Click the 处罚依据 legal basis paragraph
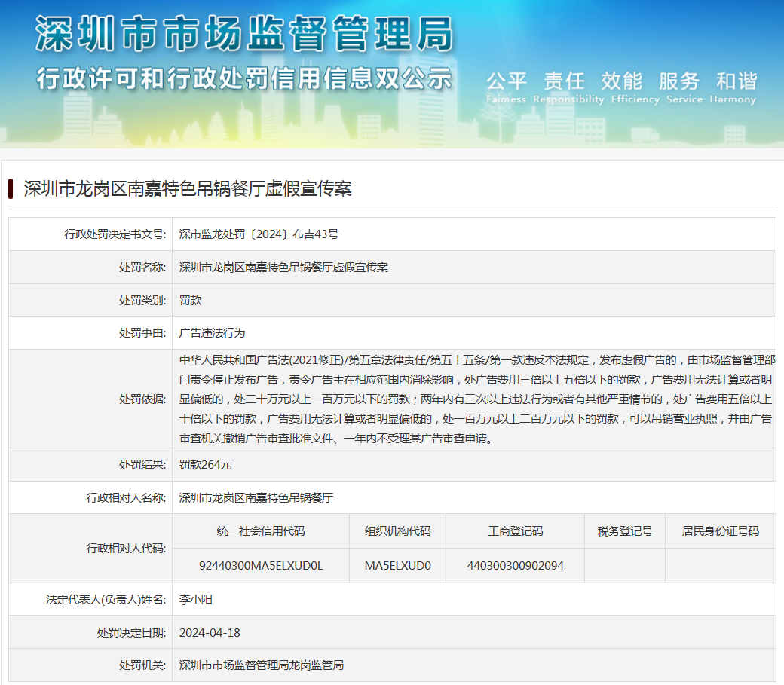Viewport: 784px width, 685px height. [x=473, y=399]
